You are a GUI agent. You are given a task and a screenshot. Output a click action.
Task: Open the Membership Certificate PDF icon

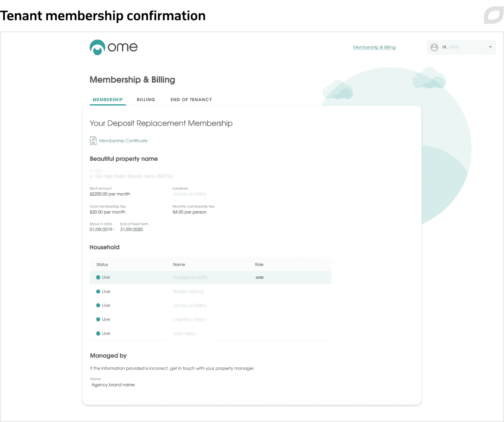pyautogui.click(x=93, y=140)
